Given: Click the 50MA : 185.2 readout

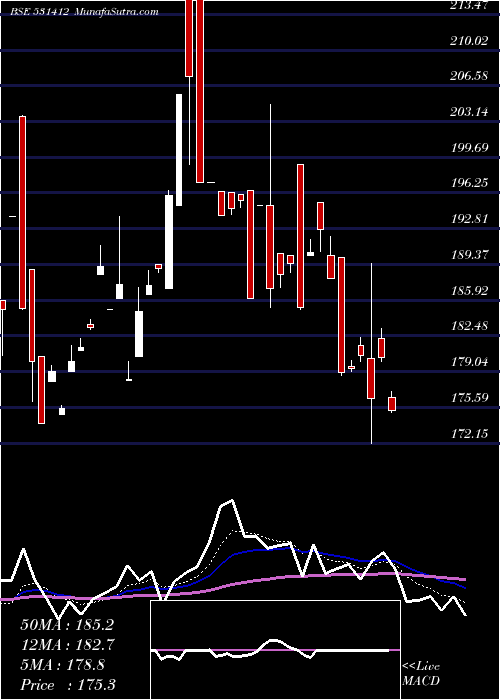Looking at the screenshot, I should 67,625.
